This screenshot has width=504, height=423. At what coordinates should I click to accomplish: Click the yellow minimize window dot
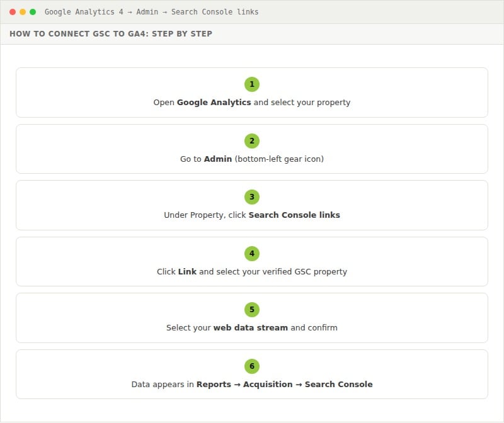23,12
